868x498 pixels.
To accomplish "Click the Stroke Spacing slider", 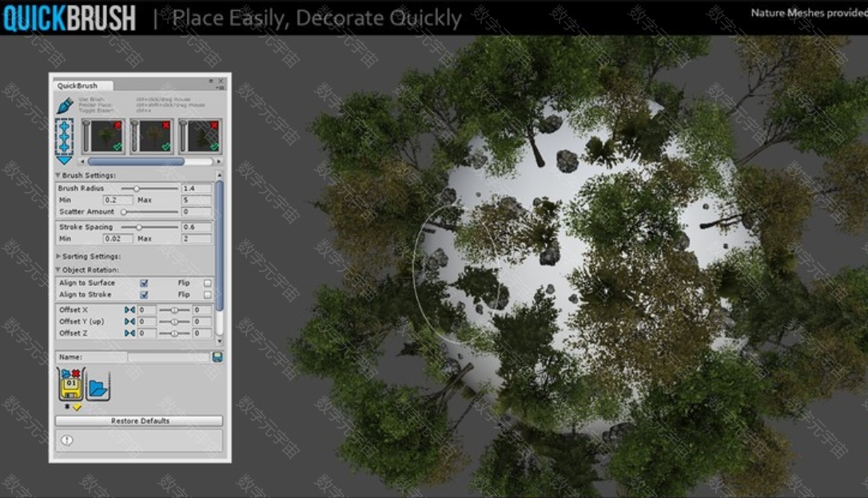I will click(x=149, y=227).
